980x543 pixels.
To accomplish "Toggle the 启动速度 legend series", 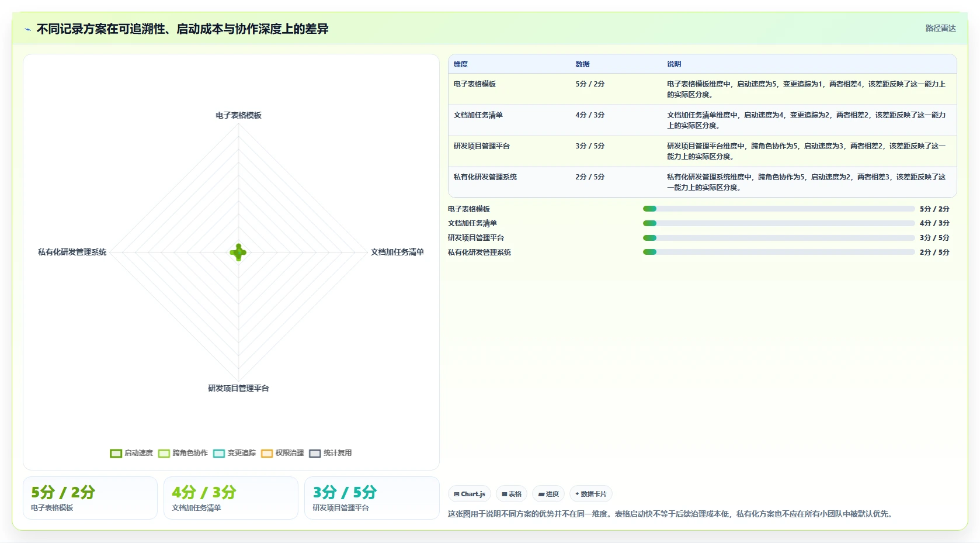I will [131, 453].
